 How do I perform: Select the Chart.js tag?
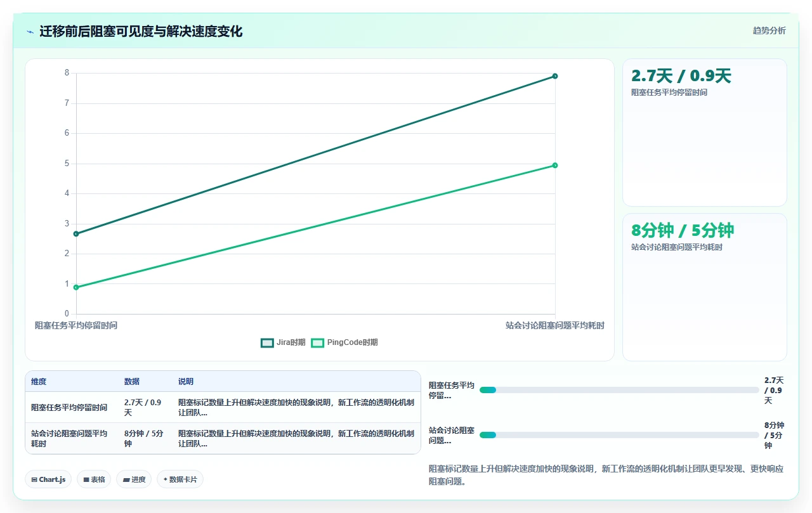point(48,479)
